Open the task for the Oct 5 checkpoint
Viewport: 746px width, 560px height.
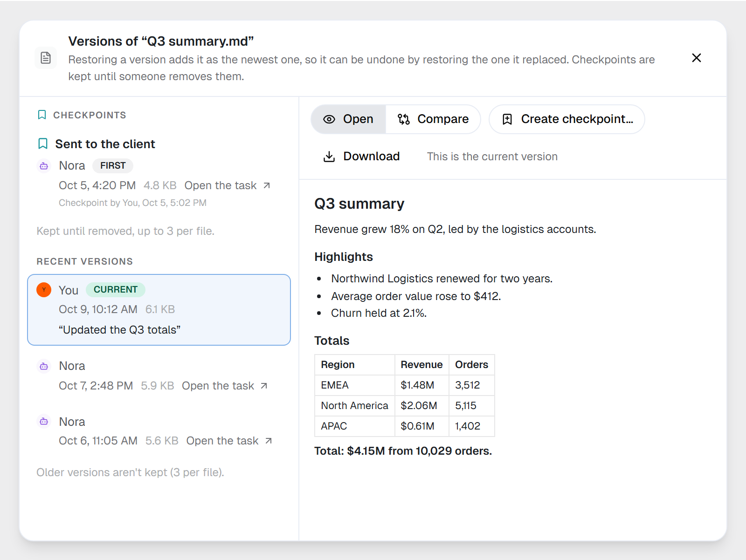[227, 185]
